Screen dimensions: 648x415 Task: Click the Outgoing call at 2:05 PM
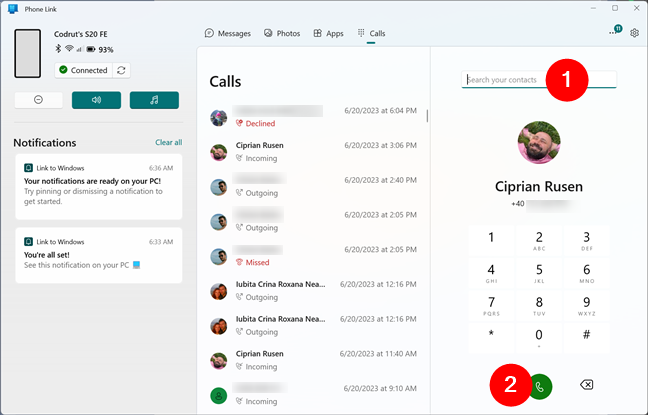[314, 221]
